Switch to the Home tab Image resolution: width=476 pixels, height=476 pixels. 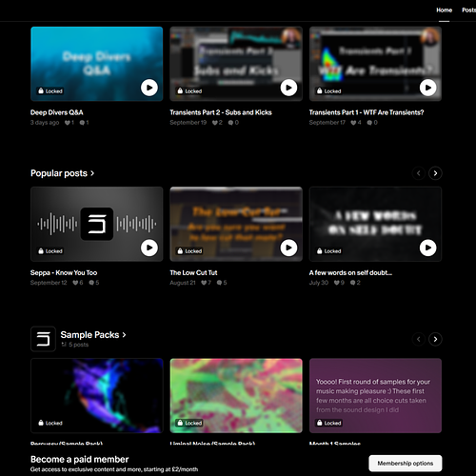[x=444, y=10]
